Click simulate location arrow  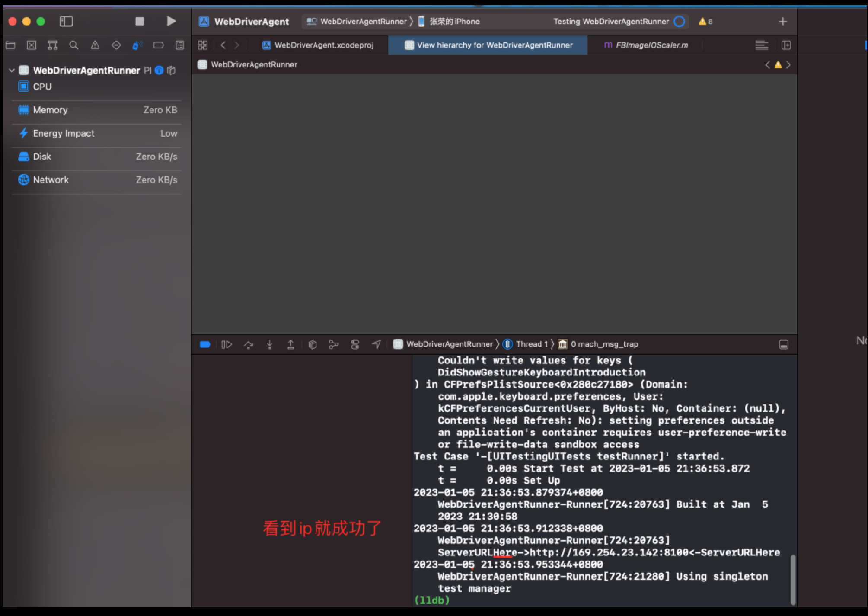click(377, 344)
